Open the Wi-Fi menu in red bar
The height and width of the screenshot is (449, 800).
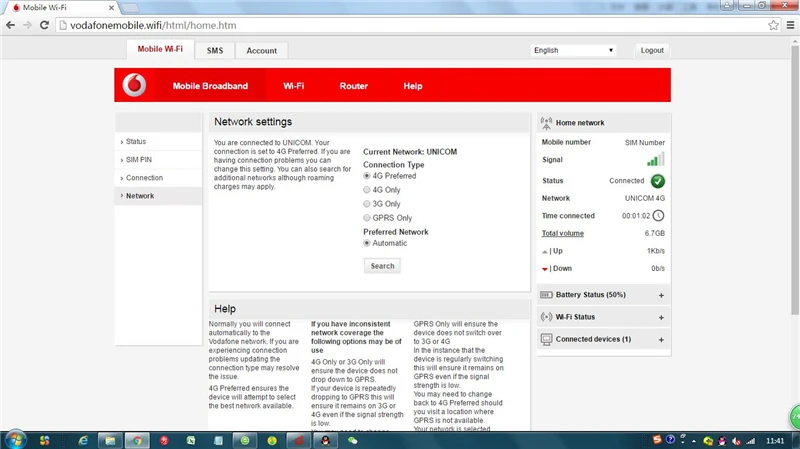coord(293,86)
